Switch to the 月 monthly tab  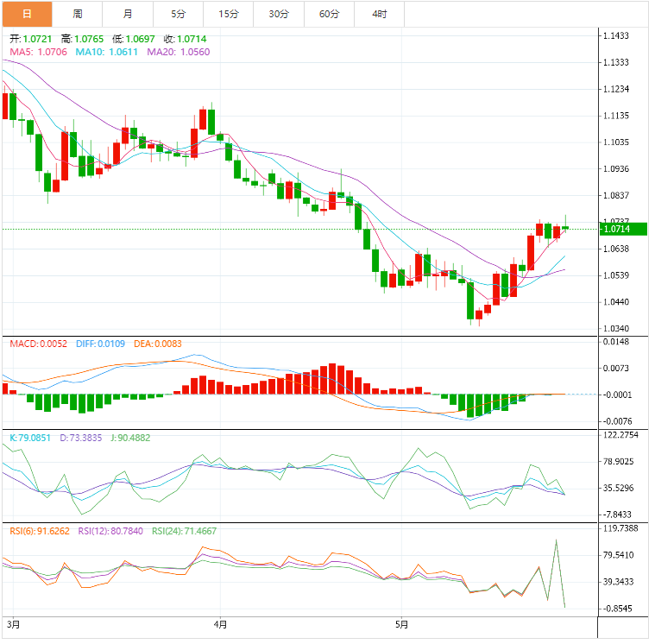tap(128, 14)
